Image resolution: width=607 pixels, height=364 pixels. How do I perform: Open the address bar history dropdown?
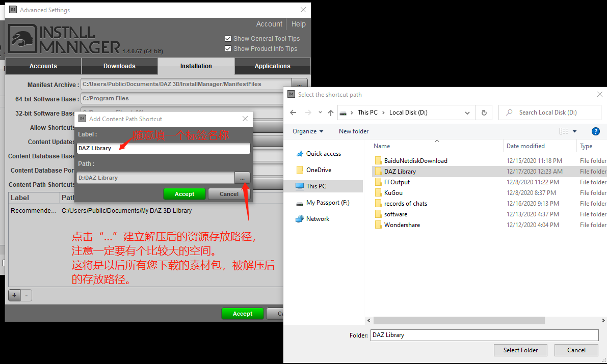(467, 113)
